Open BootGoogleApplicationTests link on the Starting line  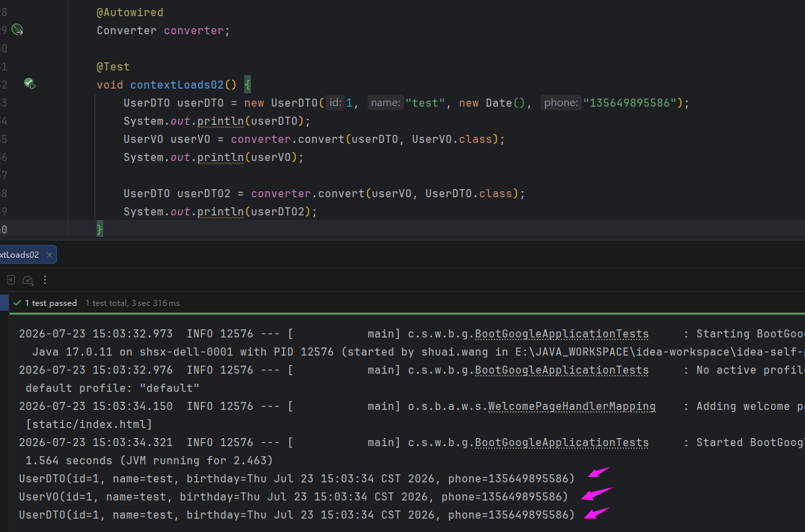(561, 334)
